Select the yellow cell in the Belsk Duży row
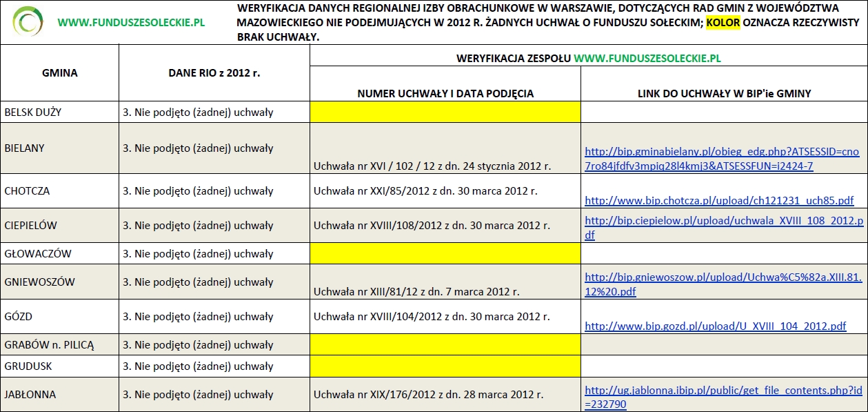This screenshot has height=412, width=868. (445, 112)
